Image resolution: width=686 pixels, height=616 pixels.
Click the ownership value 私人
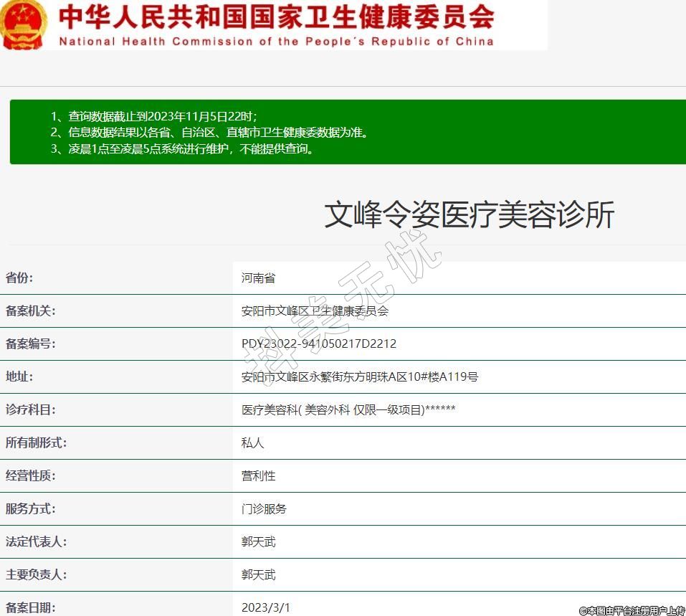pos(253,443)
